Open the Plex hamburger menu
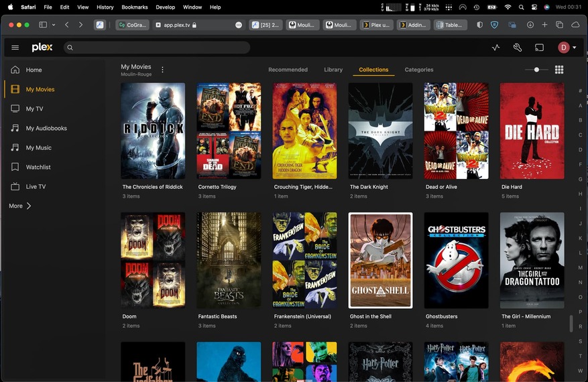 pyautogui.click(x=15, y=48)
